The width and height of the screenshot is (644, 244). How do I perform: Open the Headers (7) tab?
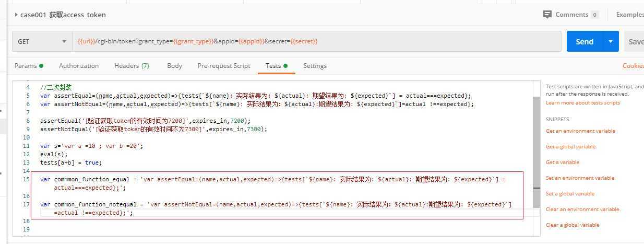[x=132, y=66]
